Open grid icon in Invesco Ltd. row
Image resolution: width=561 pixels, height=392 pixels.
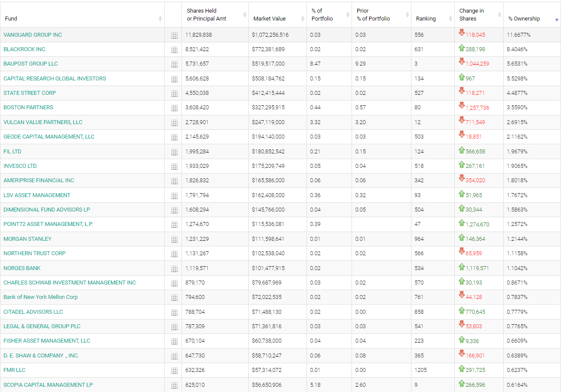point(174,167)
